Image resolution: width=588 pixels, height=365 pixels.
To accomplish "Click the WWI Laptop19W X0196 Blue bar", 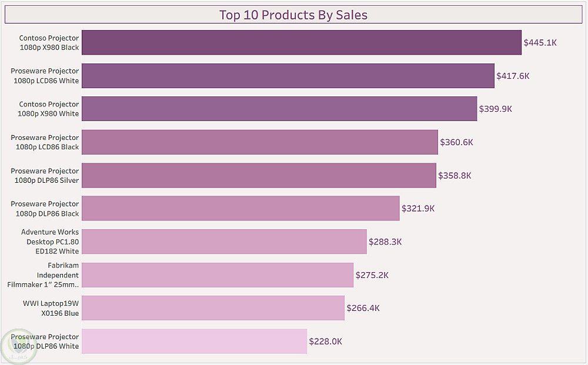I will (x=213, y=308).
